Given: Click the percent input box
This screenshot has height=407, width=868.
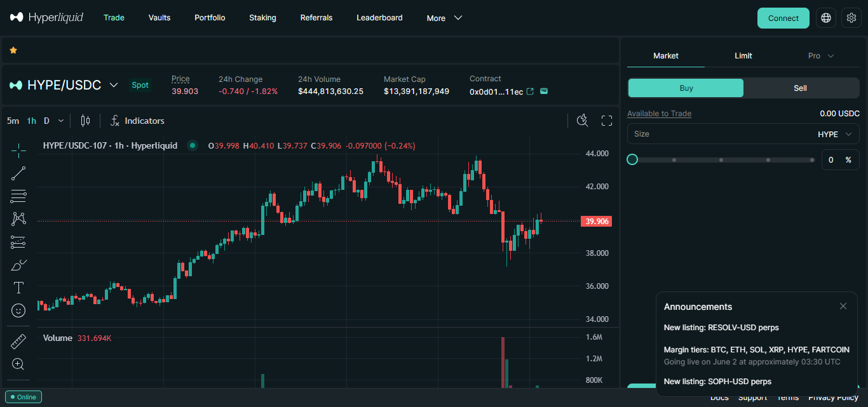Looking at the screenshot, I should 841,160.
